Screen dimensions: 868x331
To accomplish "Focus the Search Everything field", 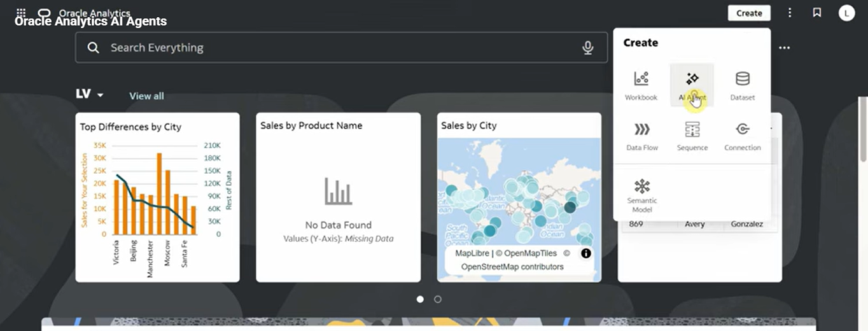I will pyautogui.click(x=341, y=48).
